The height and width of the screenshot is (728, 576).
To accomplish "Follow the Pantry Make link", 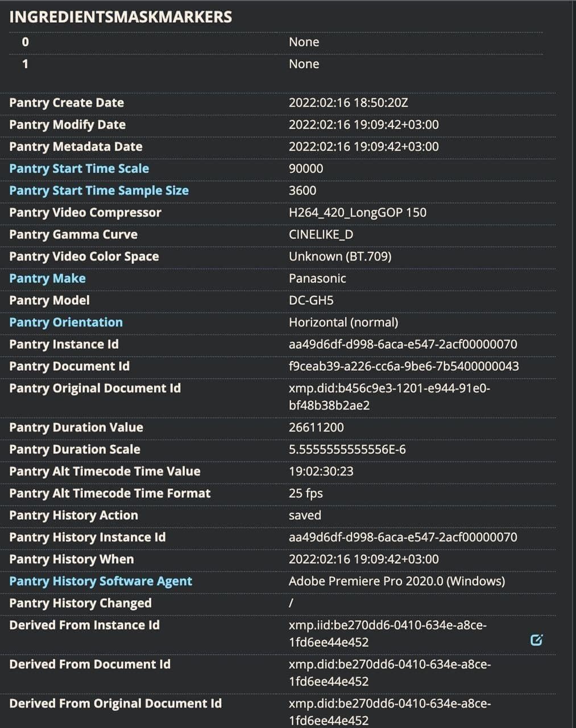I will (x=47, y=278).
